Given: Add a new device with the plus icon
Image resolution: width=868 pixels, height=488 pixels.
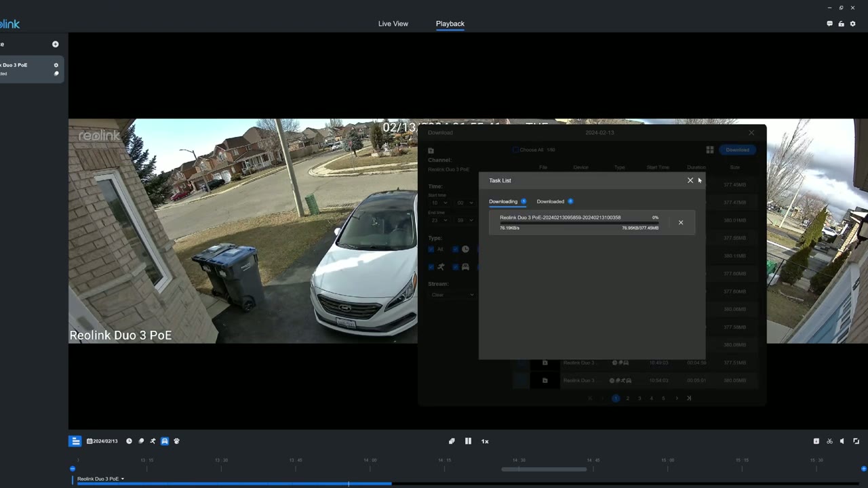Looking at the screenshot, I should coord(56,44).
